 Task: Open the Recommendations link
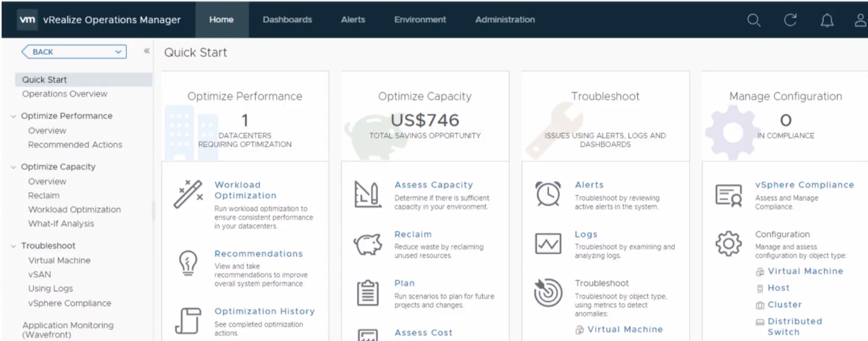(259, 254)
